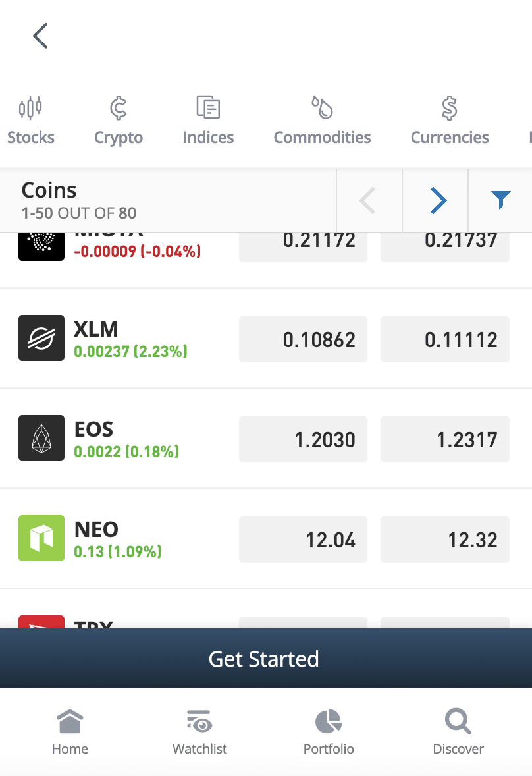The image size is (532, 776).
Task: Click NEO change 0.13 (1.09%)
Action: click(118, 551)
